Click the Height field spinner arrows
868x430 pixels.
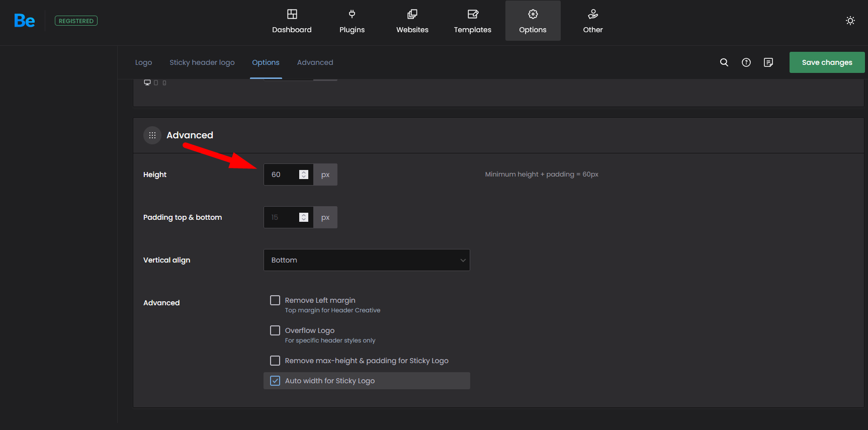[x=304, y=175]
